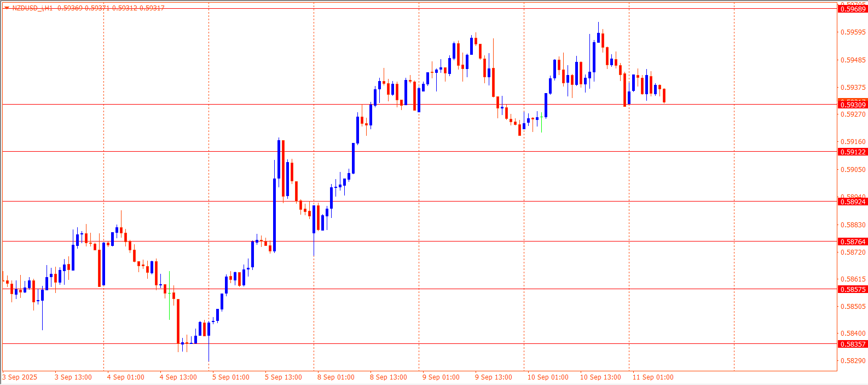Click the 0.59595 value on price scale
Viewport: 868px width, 385px height.
(x=853, y=32)
